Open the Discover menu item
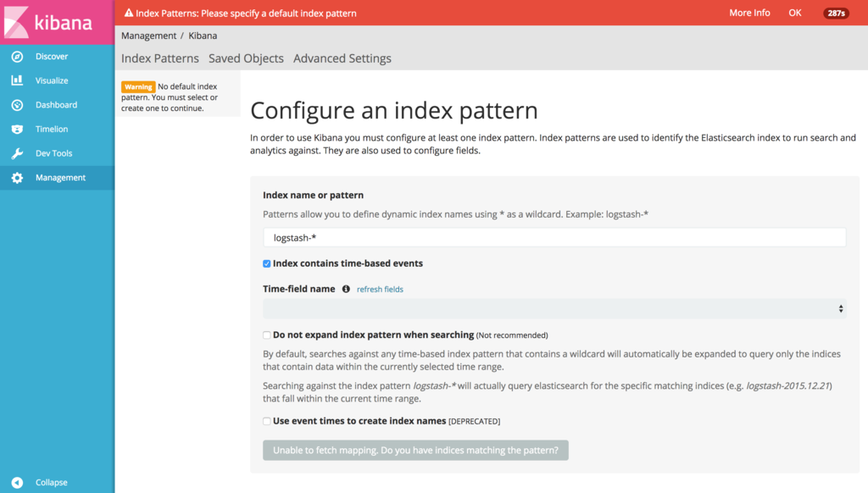Screen dimensions: 868x493 pos(52,57)
